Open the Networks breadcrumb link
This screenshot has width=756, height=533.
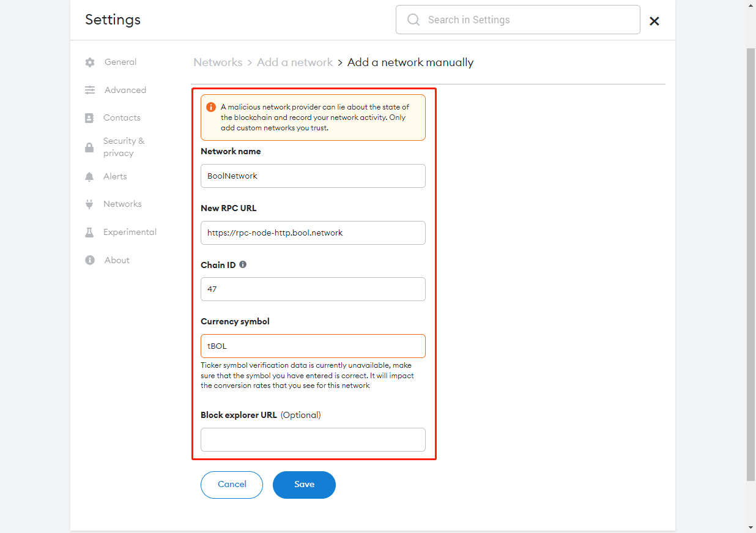click(x=218, y=62)
